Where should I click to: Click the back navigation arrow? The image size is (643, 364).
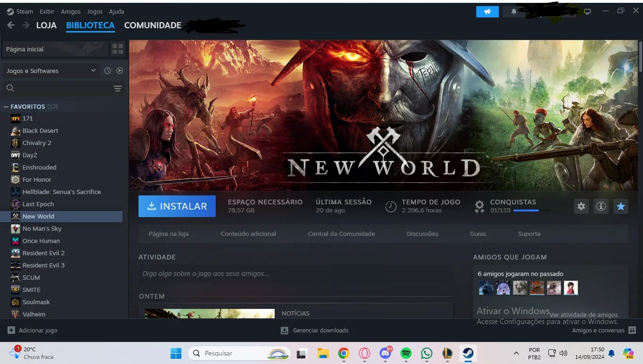[x=10, y=25]
